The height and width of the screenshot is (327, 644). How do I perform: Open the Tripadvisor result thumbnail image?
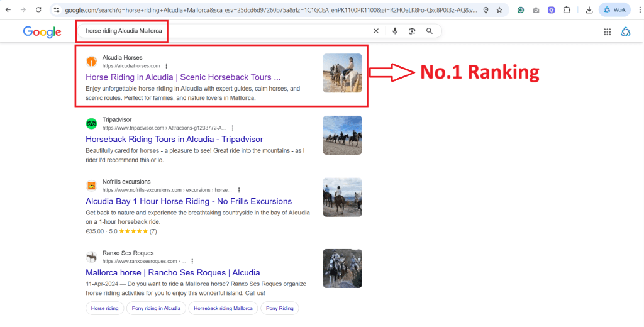tap(342, 135)
